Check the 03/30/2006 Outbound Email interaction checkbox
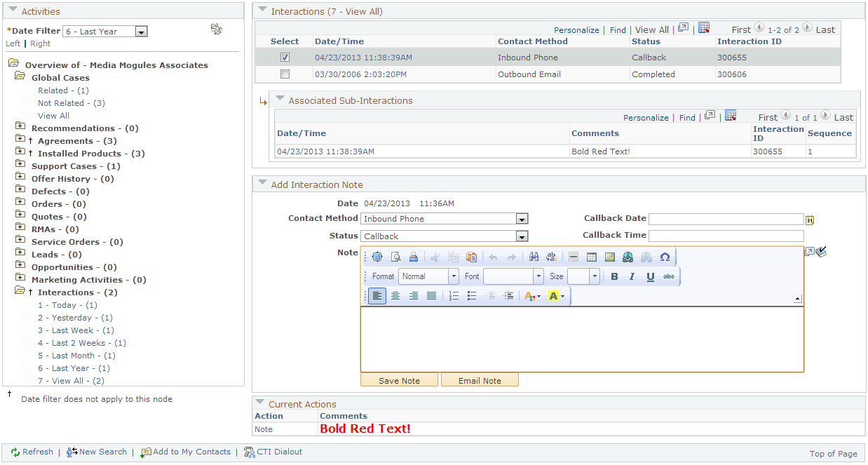The image size is (868, 465). click(285, 74)
